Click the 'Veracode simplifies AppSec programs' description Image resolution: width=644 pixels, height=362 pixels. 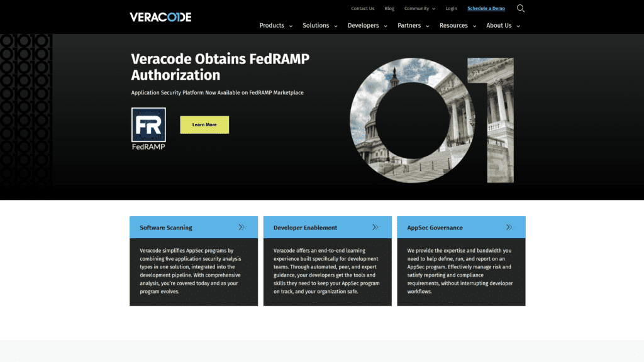191,271
